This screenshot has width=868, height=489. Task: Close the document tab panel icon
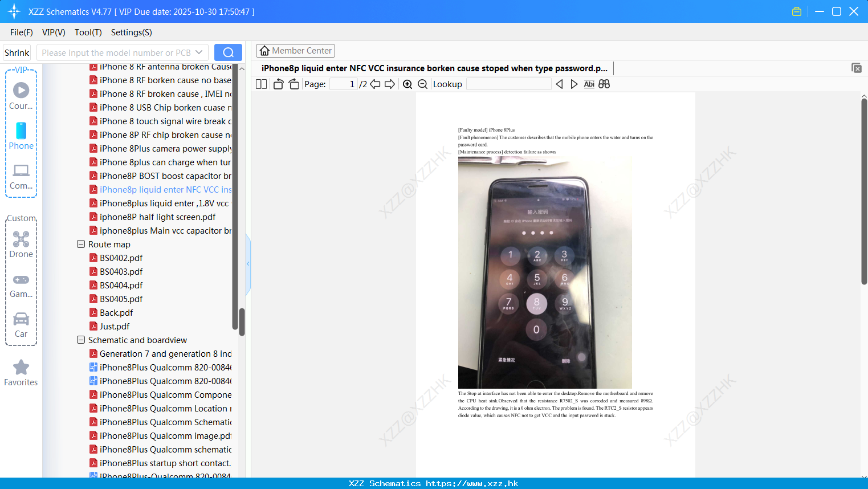pyautogui.click(x=857, y=68)
